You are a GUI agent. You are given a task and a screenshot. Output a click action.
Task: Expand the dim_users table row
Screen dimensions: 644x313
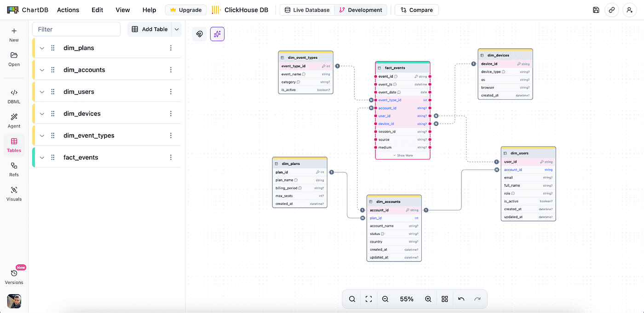pos(42,92)
